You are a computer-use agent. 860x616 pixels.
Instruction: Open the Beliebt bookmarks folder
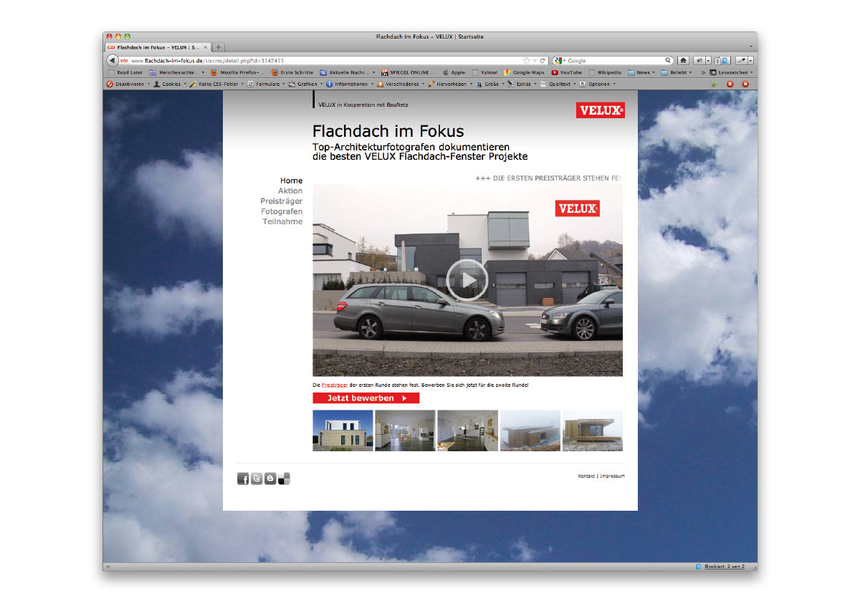[x=677, y=72]
